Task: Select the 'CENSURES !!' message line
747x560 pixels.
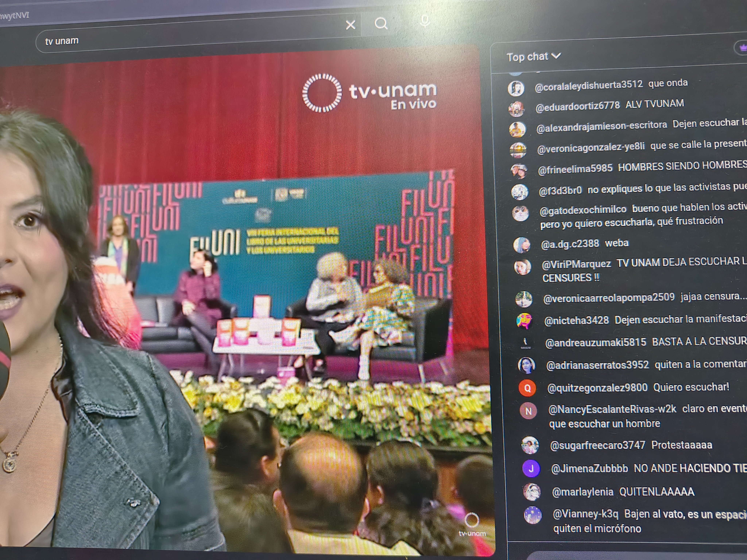Action: [x=571, y=278]
